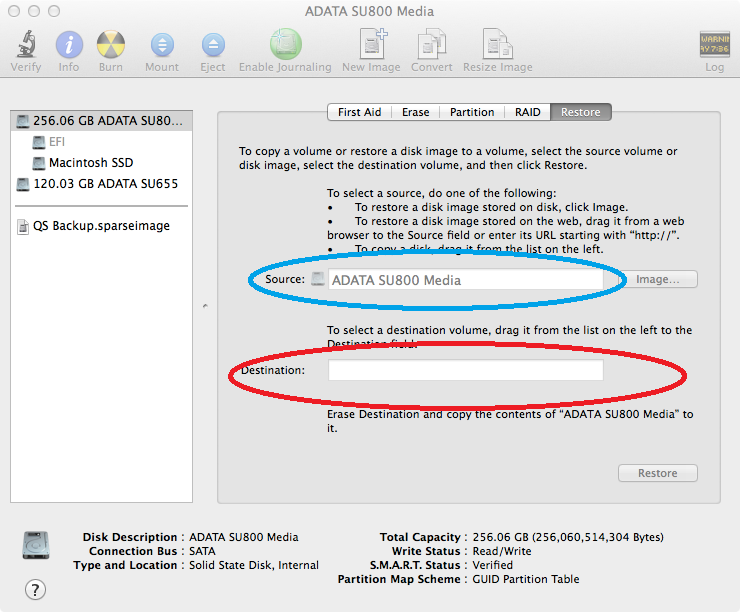Click the Connection Bus value SATA
The height and width of the screenshot is (612, 740).
(x=202, y=551)
